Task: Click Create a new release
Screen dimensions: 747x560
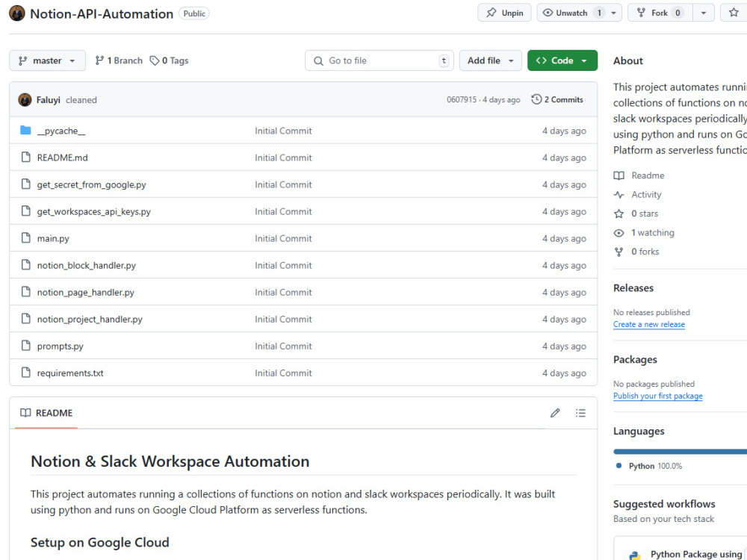Action: point(649,324)
